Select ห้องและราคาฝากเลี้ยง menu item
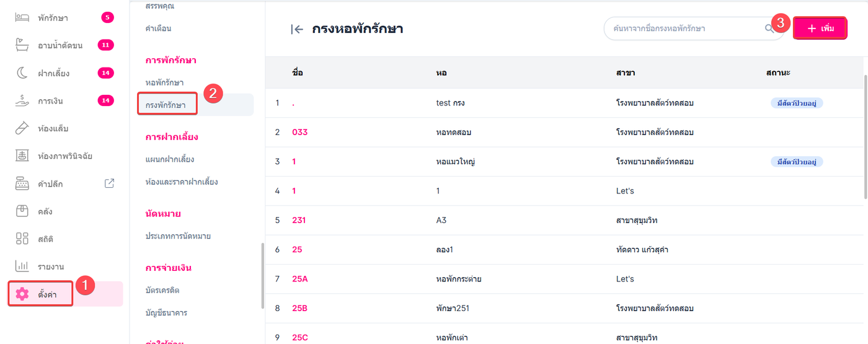The width and height of the screenshot is (868, 344). [x=181, y=182]
